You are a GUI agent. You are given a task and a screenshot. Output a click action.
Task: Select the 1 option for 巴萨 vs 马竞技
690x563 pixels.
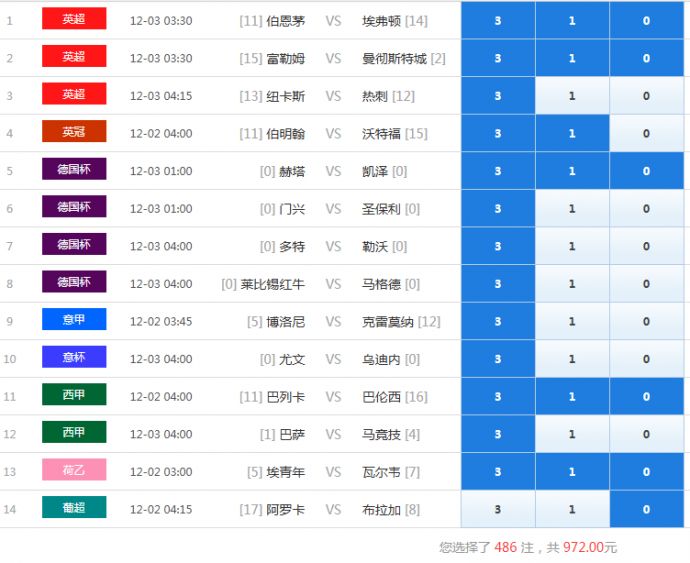click(x=572, y=434)
